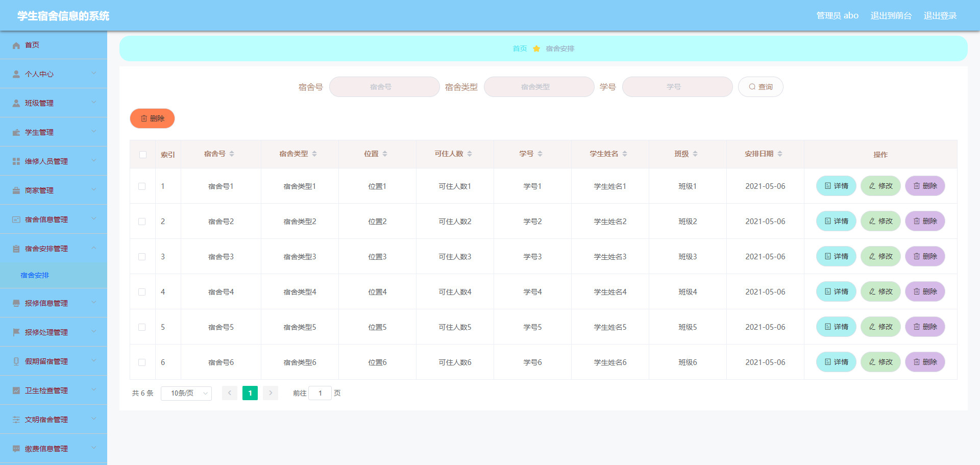The width and height of the screenshot is (980, 465).
Task: Open the 文明宿舍管理 menu label
Action: (x=46, y=420)
